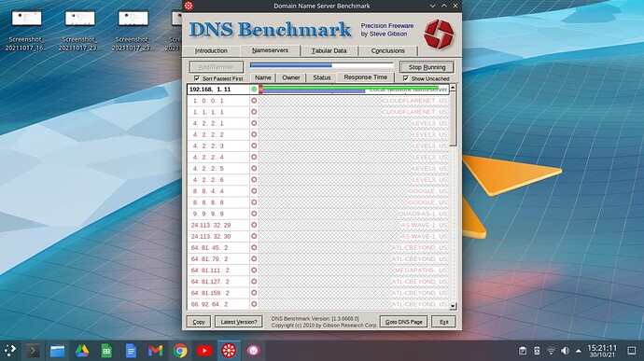Viewport: 644px width, 361px height.
Task: Click the Latest Version? button
Action: (x=239, y=322)
